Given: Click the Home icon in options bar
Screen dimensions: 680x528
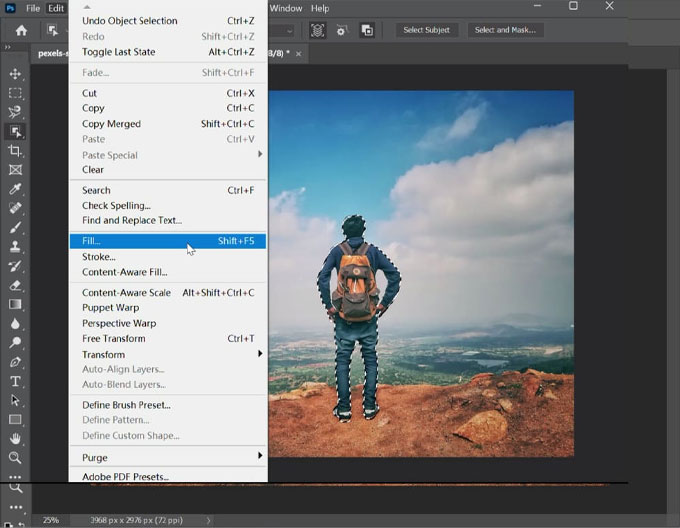Looking at the screenshot, I should [21, 30].
